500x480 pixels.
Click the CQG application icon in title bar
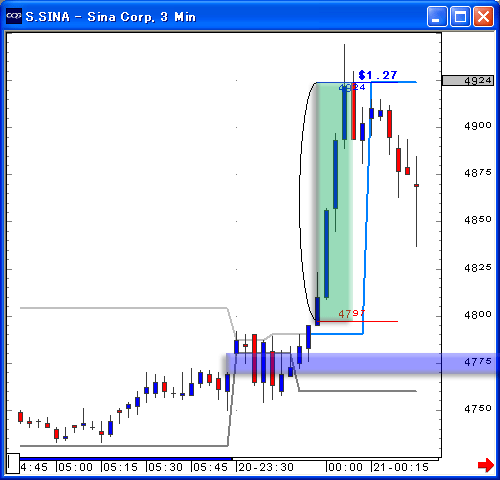14,16
